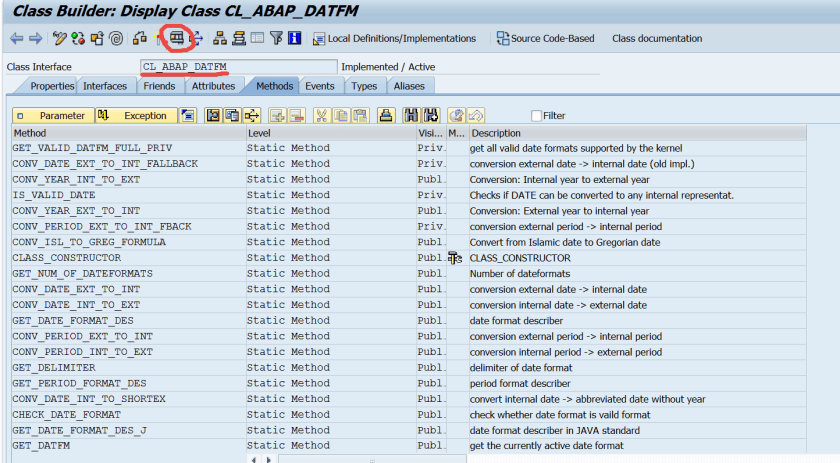
Task: Click the print icon in methods toolbar
Action: coord(385,116)
